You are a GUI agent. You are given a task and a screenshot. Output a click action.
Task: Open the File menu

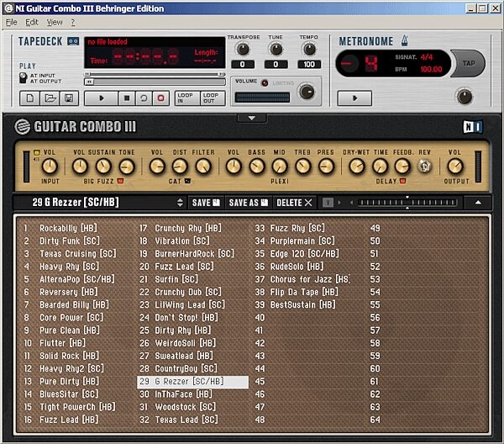coord(11,22)
